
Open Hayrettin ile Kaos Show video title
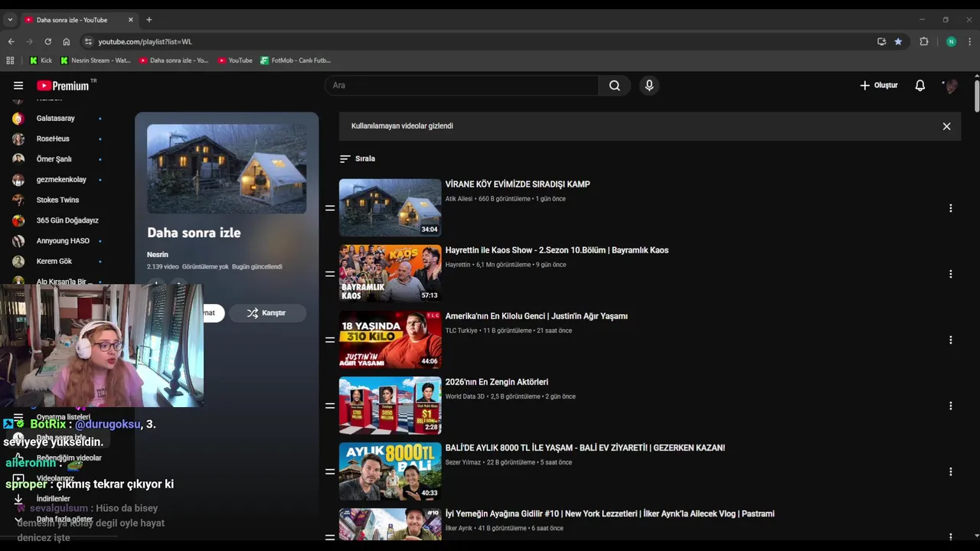[557, 250]
